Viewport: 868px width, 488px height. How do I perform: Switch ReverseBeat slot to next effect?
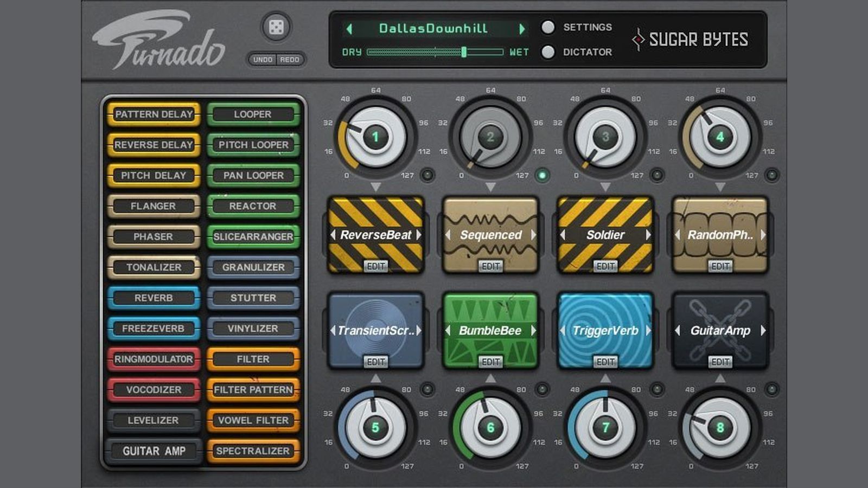click(x=419, y=235)
